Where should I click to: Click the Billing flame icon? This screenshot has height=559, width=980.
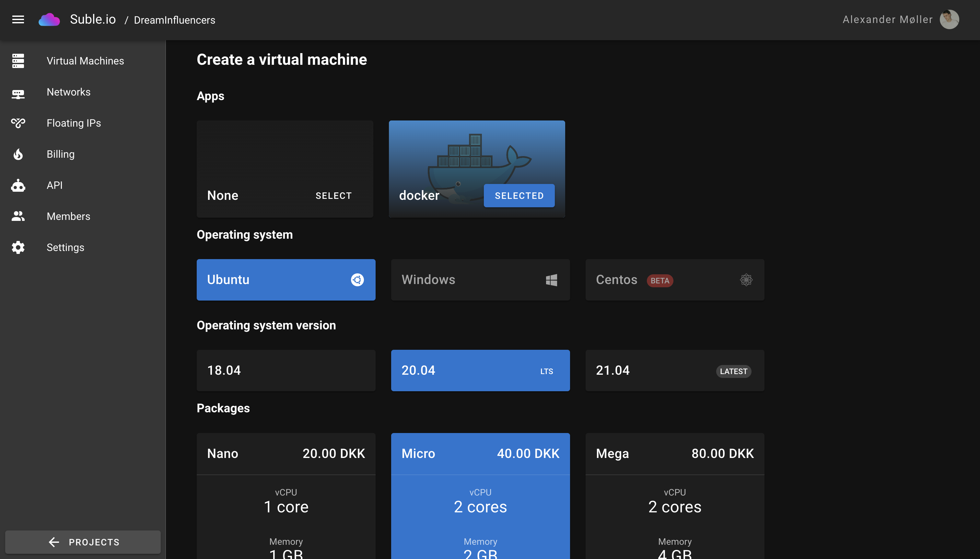pyautogui.click(x=18, y=154)
